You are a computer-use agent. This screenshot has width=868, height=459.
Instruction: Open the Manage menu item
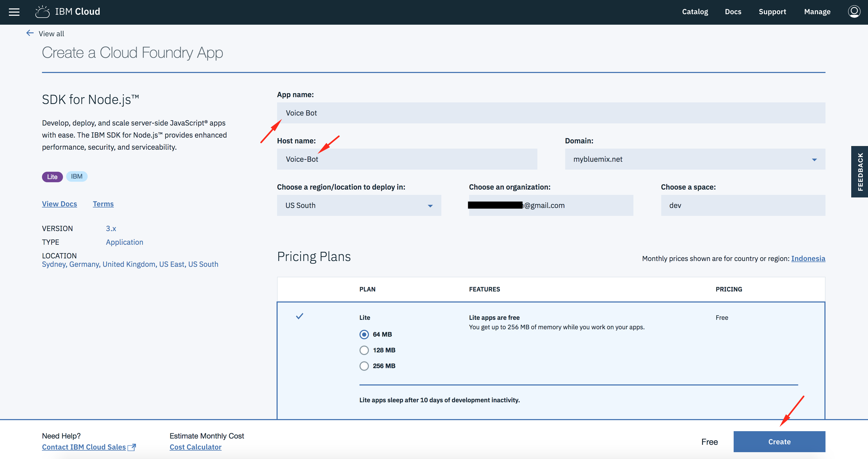(x=817, y=12)
